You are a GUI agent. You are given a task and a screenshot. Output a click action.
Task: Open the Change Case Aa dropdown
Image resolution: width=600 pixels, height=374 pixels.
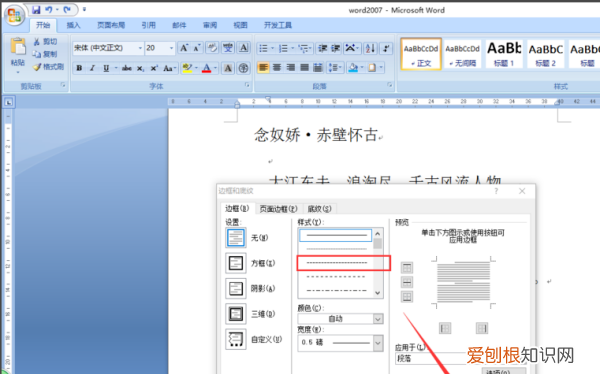tap(170, 68)
